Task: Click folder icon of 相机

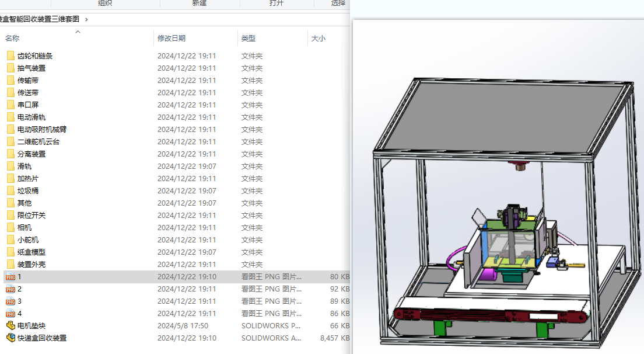Action: pyautogui.click(x=10, y=227)
